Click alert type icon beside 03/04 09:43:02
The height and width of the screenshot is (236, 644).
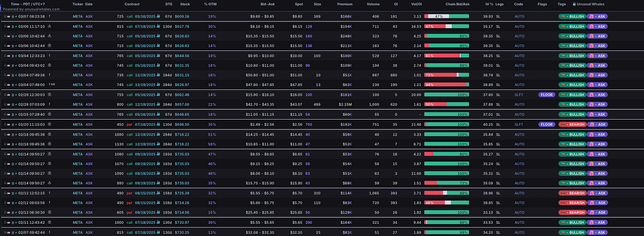click(49, 66)
